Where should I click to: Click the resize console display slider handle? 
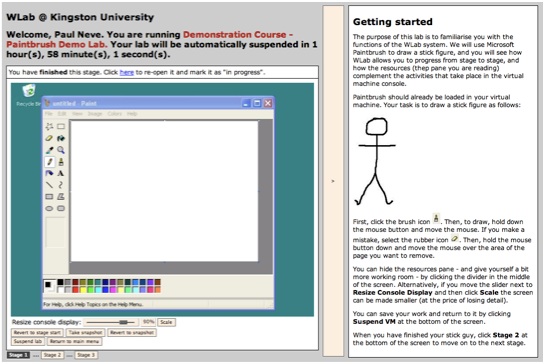click(123, 322)
